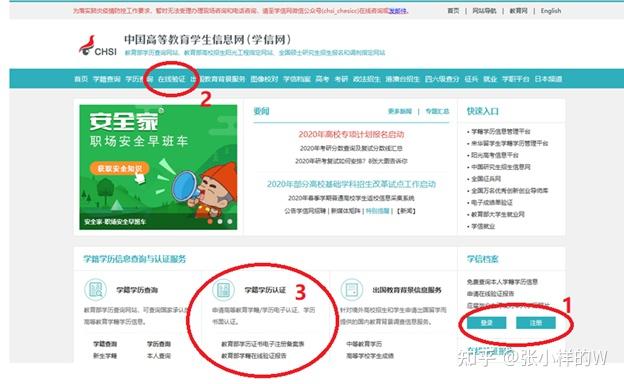Click the 登录 button
This screenshot has width=624, height=384.
point(486,323)
